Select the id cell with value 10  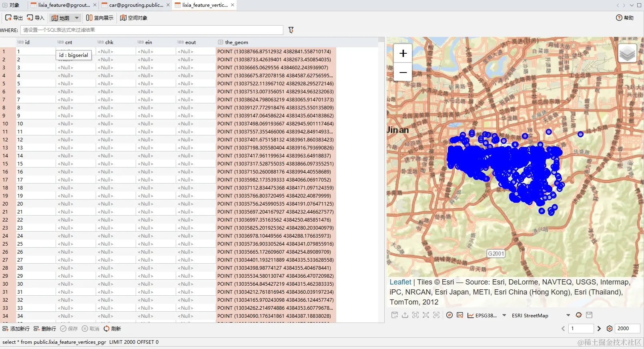pos(36,123)
